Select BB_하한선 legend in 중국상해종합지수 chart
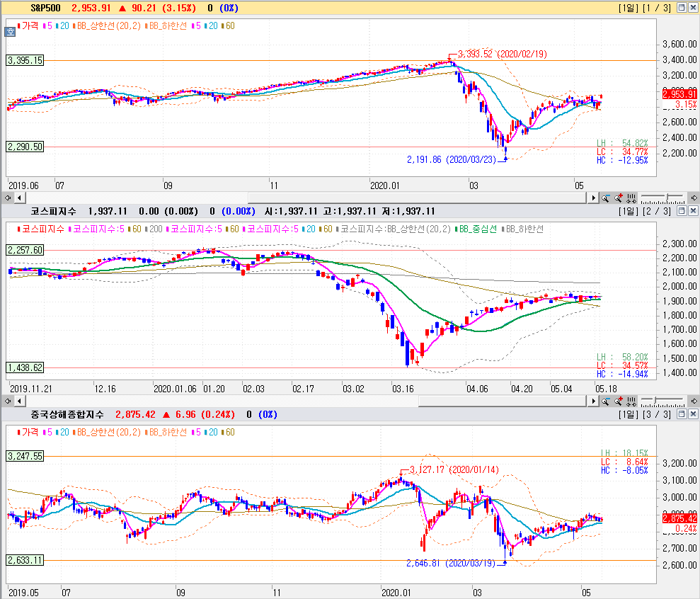Screen dimensions: 700x599 point(166,433)
